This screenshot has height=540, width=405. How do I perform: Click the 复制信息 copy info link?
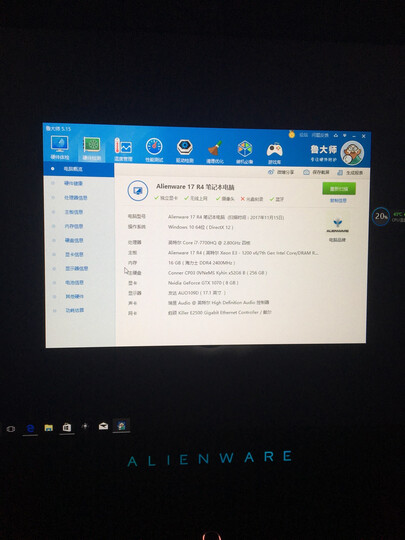(339, 200)
